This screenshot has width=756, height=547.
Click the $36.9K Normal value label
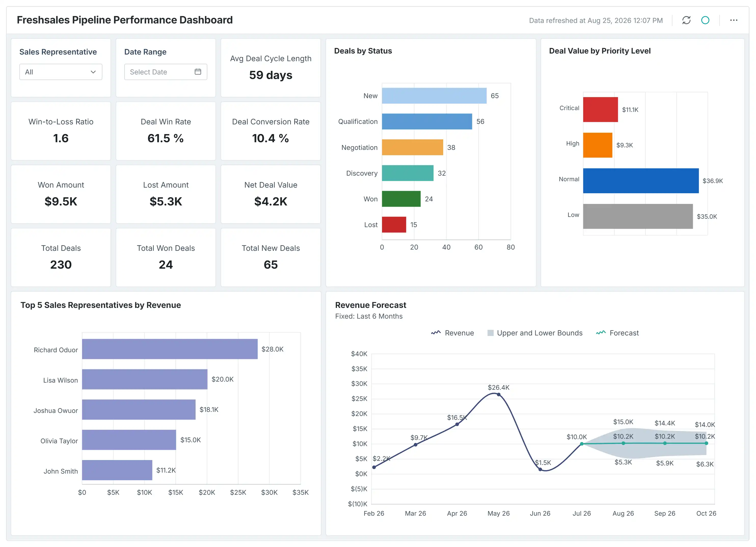[713, 181]
